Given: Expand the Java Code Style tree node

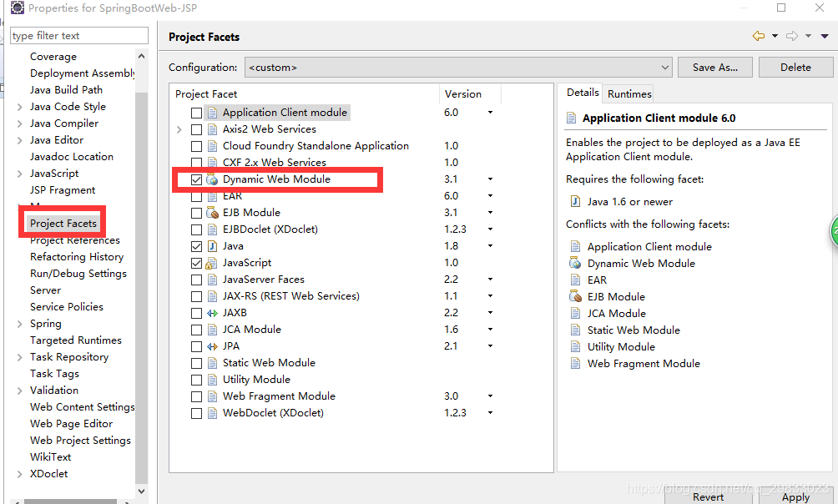Looking at the screenshot, I should [20, 107].
